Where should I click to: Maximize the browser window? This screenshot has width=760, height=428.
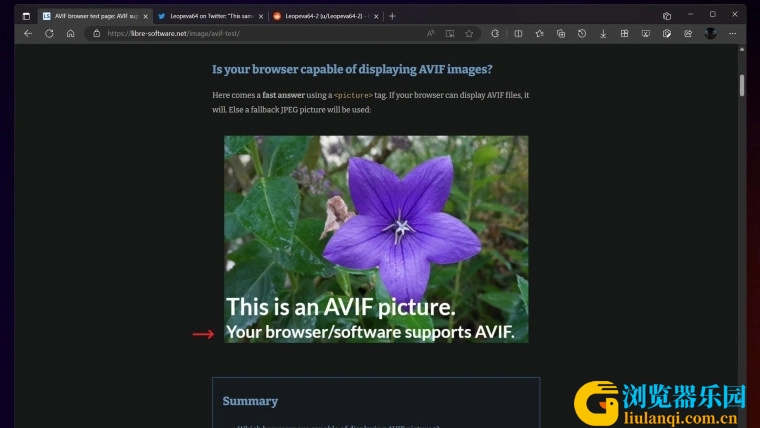(x=712, y=14)
